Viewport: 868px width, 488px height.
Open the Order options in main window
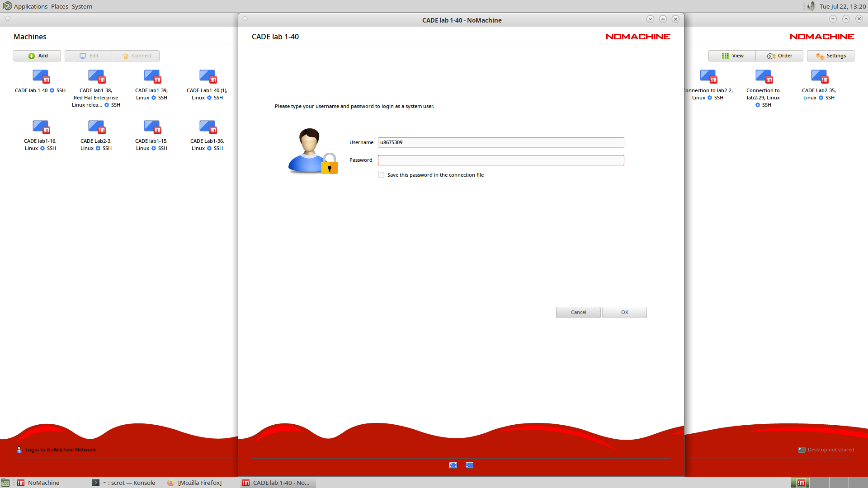coord(779,56)
